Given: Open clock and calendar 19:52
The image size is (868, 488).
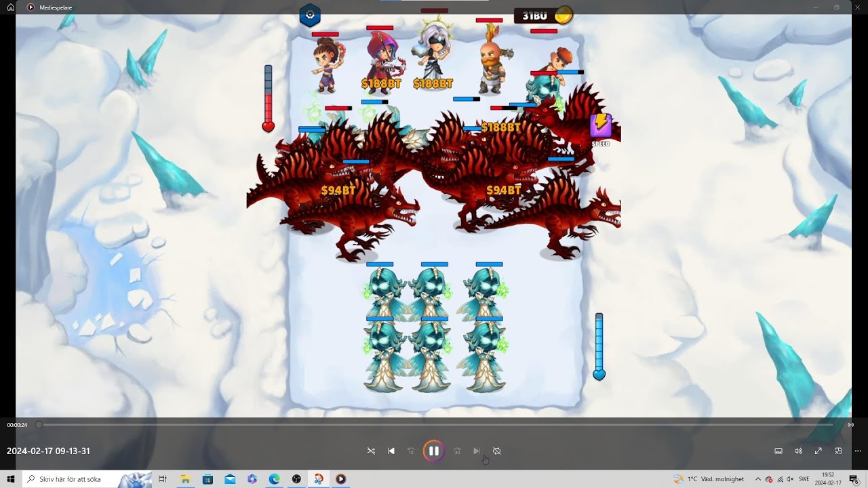Looking at the screenshot, I should (828, 479).
